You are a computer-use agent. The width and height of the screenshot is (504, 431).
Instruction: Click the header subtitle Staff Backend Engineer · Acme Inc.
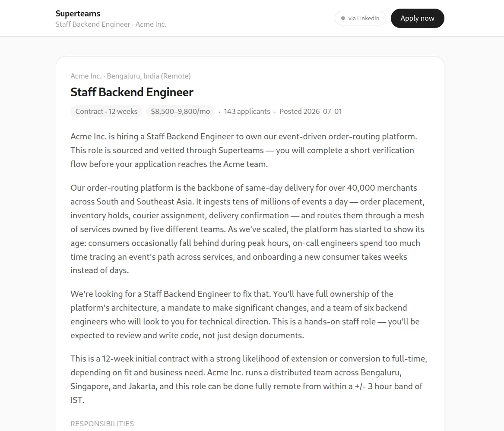click(111, 25)
